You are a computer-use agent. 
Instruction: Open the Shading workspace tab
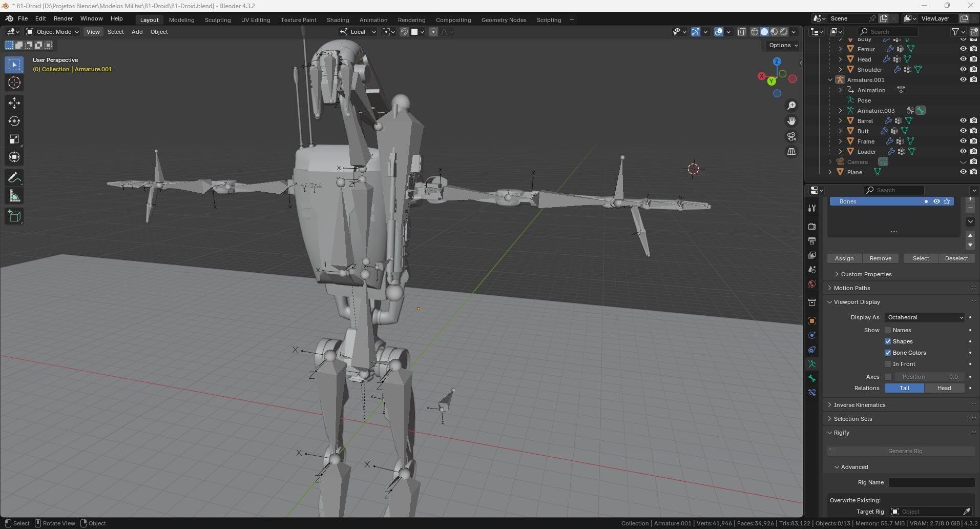click(x=338, y=20)
